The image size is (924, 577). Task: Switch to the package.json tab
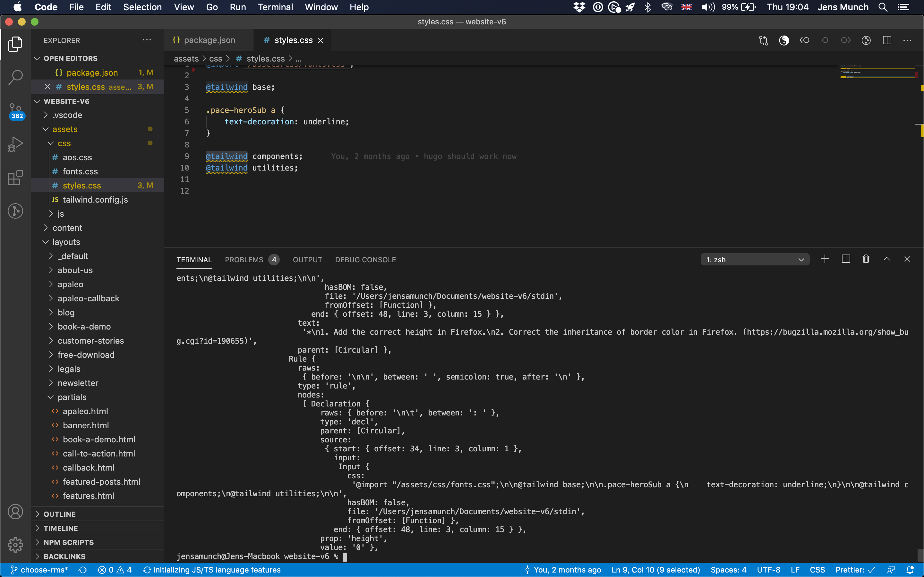pos(208,40)
